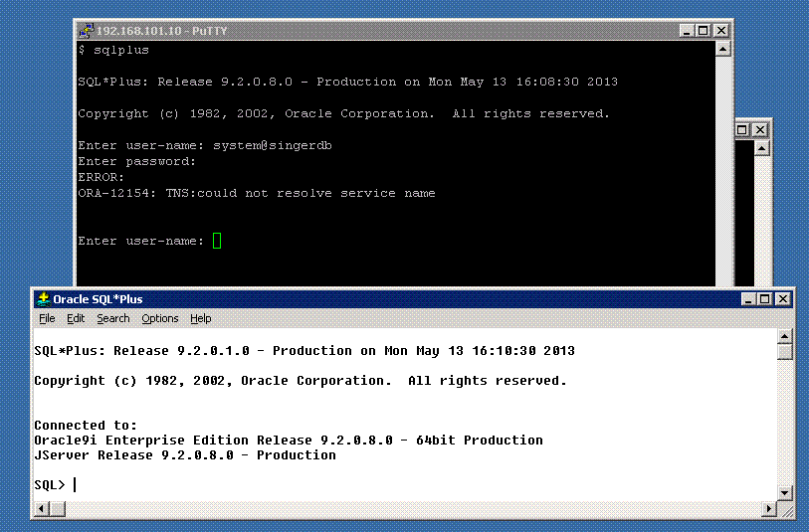Viewport: 809px width, 532px height.
Task: Close the Oracle SQL*Plus window
Action: (x=783, y=299)
